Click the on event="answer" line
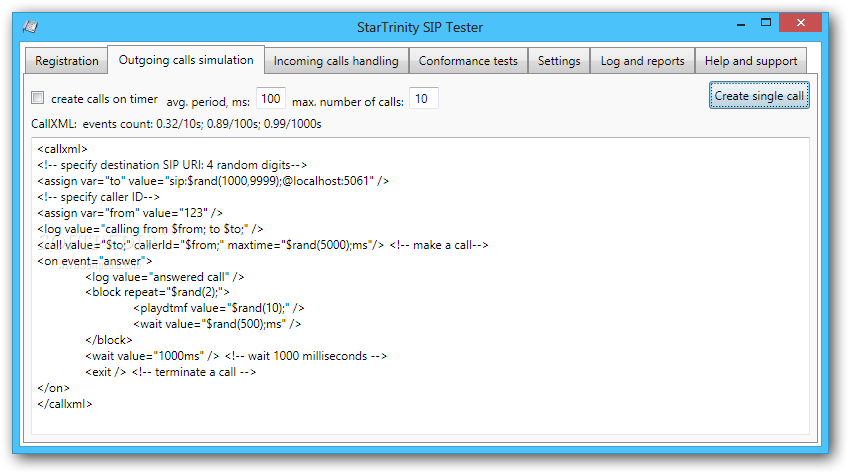Image resolution: width=849 pixels, height=474 pixels. [x=95, y=261]
